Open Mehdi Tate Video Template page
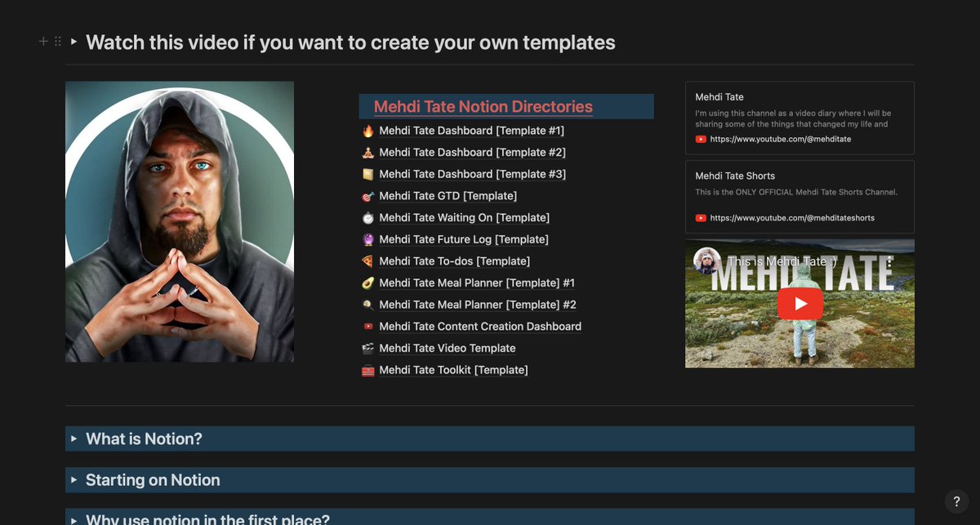Screen dimensions: 980x525 (x=448, y=349)
